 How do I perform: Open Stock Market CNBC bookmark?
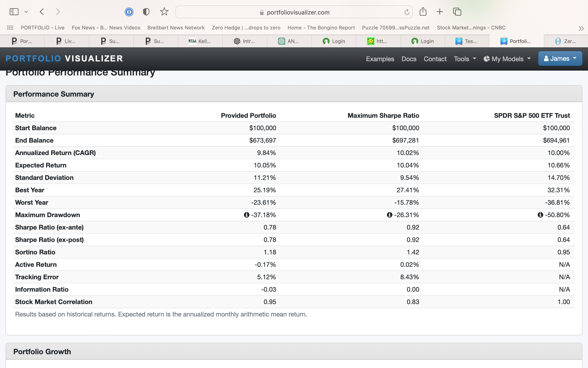tap(471, 28)
